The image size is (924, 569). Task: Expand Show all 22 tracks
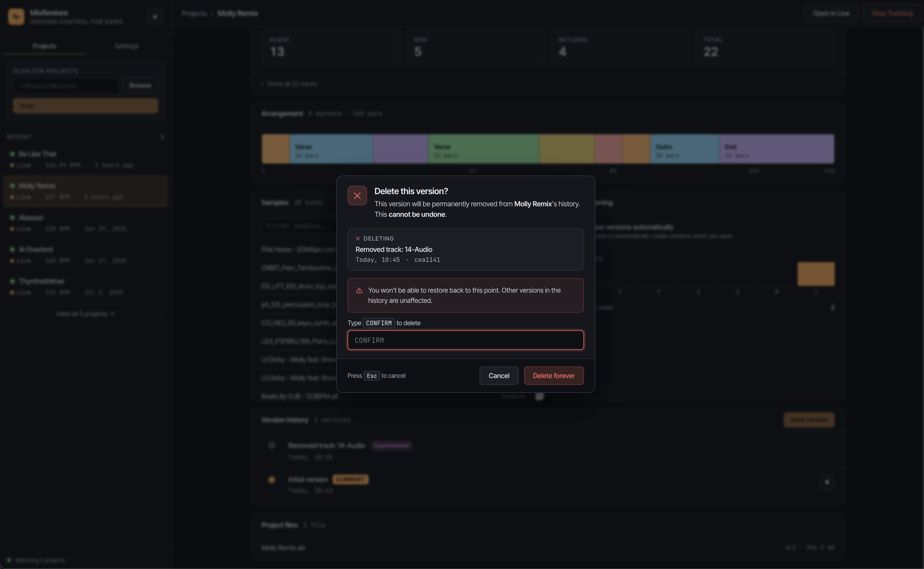pos(290,84)
